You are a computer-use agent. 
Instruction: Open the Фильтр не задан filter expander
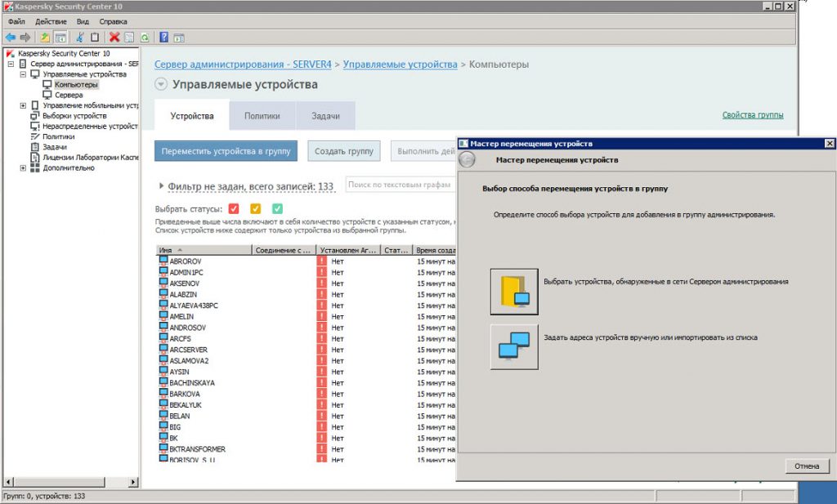point(161,187)
